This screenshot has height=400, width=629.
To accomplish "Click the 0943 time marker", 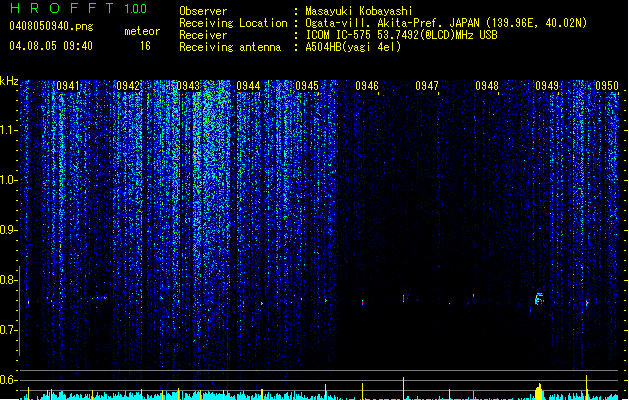I will 188,86.
